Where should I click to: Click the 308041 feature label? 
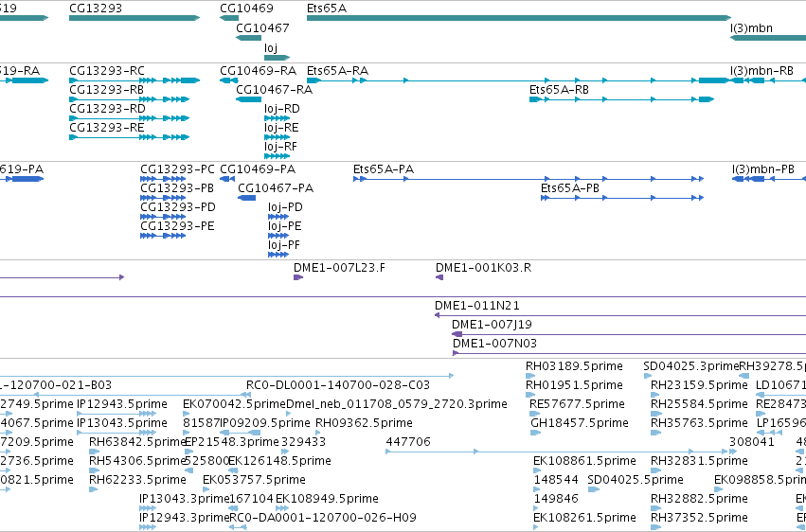[x=751, y=442]
